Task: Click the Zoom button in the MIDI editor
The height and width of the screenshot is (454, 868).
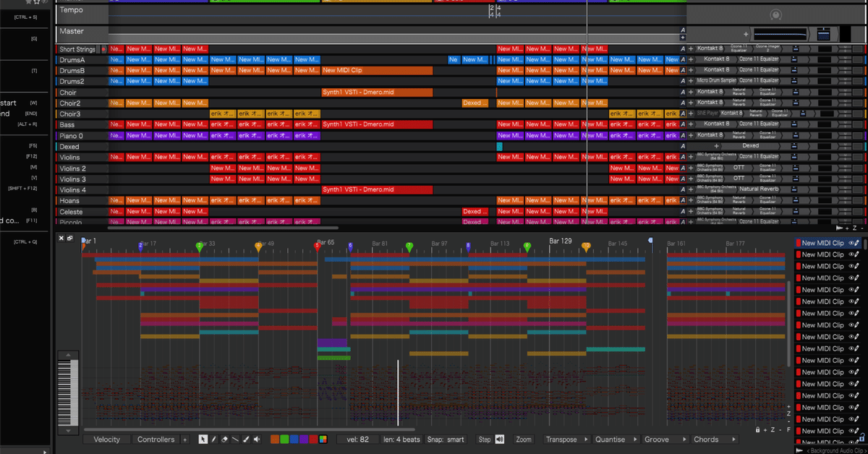Action: click(523, 439)
